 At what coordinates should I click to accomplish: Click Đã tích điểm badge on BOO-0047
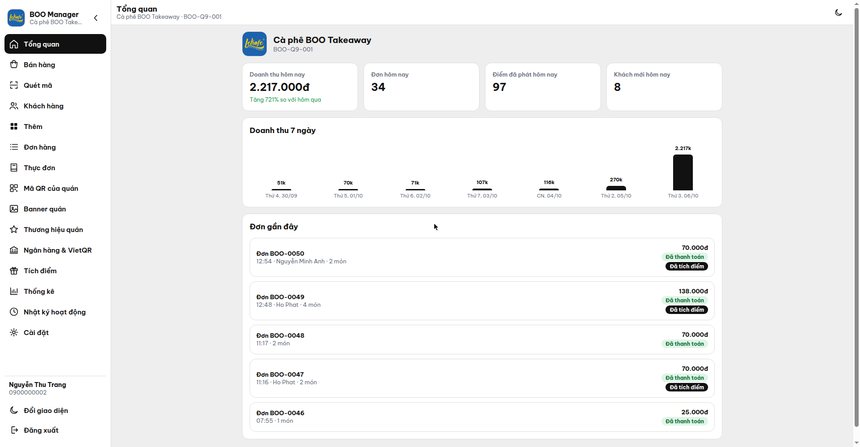686,387
